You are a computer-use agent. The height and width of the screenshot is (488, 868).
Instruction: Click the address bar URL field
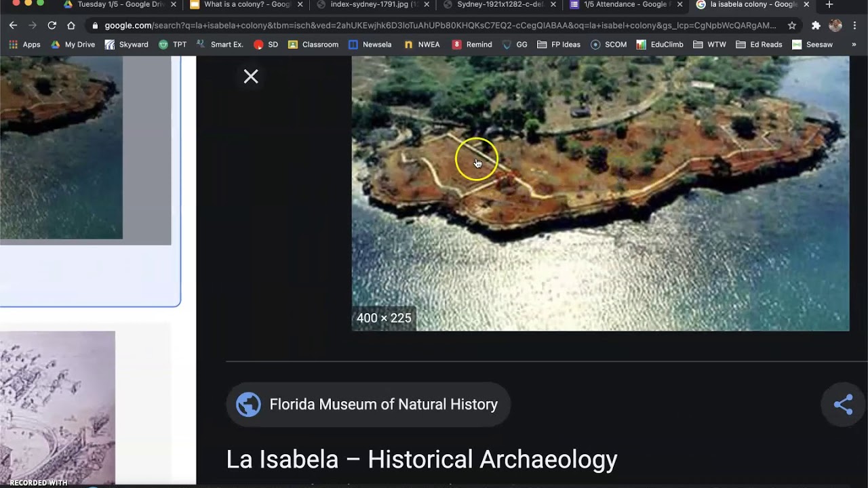click(440, 25)
